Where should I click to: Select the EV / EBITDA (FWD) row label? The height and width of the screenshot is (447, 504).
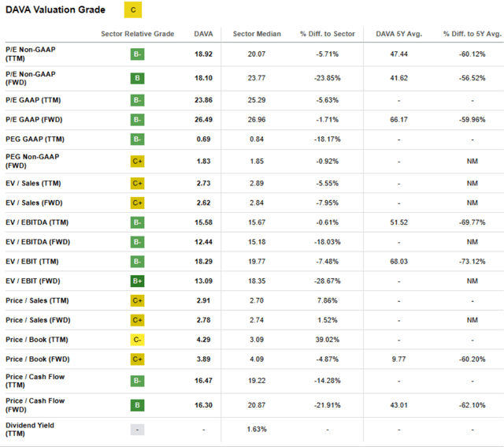38,242
